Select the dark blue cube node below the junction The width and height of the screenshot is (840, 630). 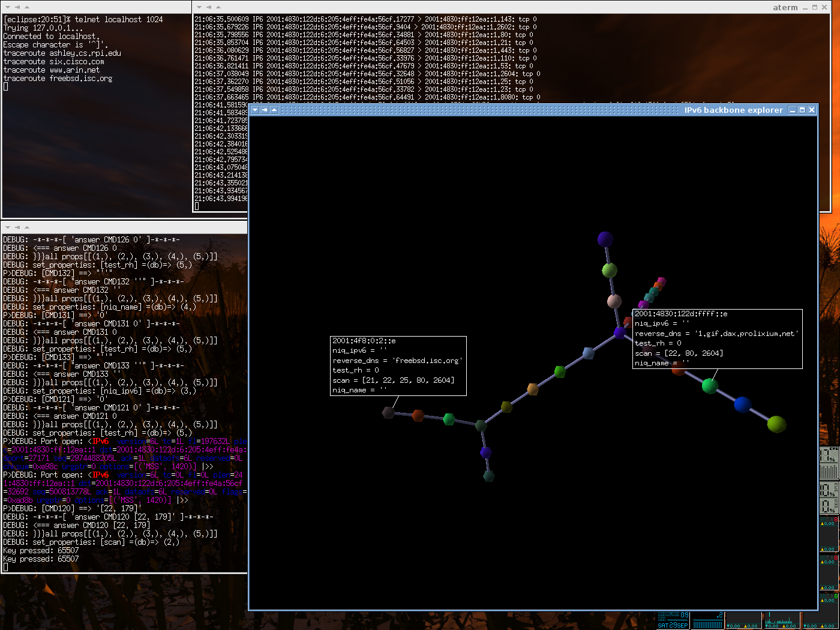click(x=486, y=452)
